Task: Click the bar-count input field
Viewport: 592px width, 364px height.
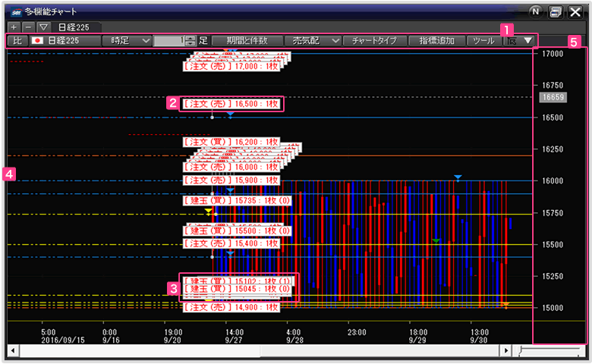Action: click(168, 41)
